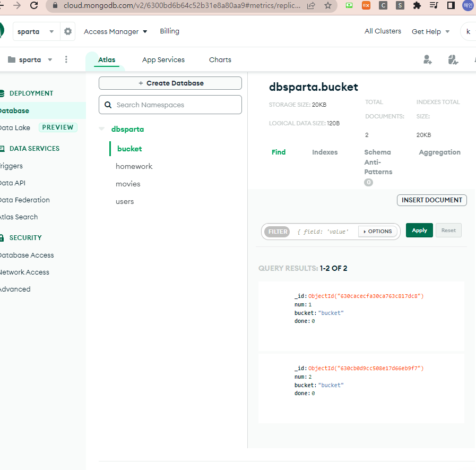Viewport: 476px width, 470px height.
Task: Open Data Federation in the sidebar
Action: coord(25,200)
